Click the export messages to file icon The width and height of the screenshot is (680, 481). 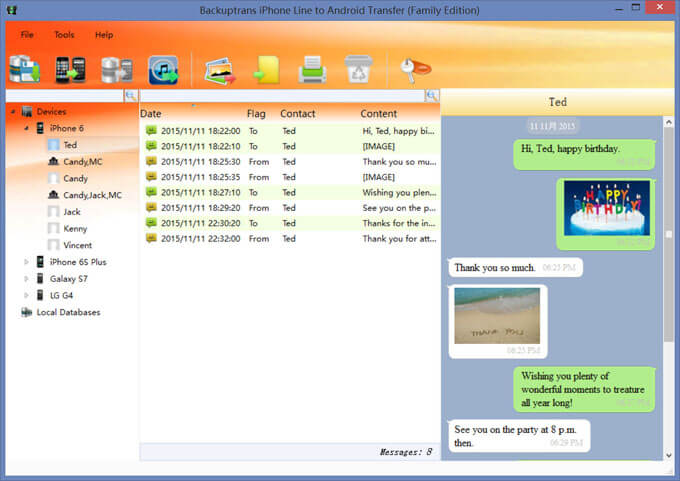(x=267, y=70)
